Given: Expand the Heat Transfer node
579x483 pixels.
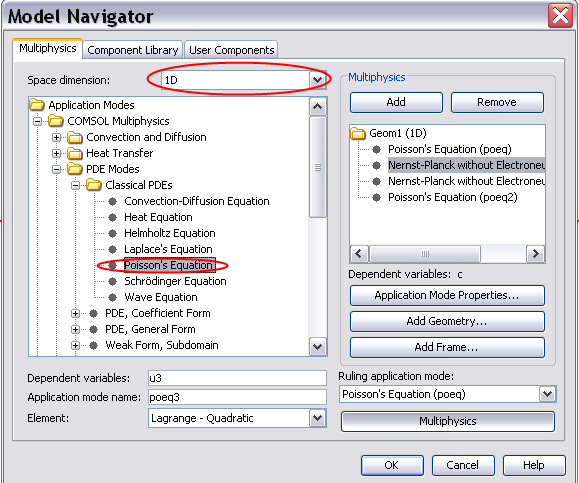Looking at the screenshot, I should pos(56,153).
